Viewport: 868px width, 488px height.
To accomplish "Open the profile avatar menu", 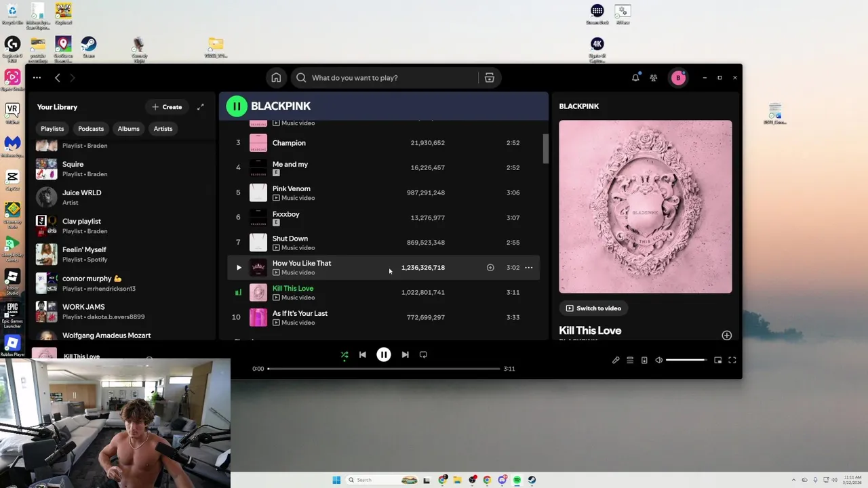I will tap(678, 78).
